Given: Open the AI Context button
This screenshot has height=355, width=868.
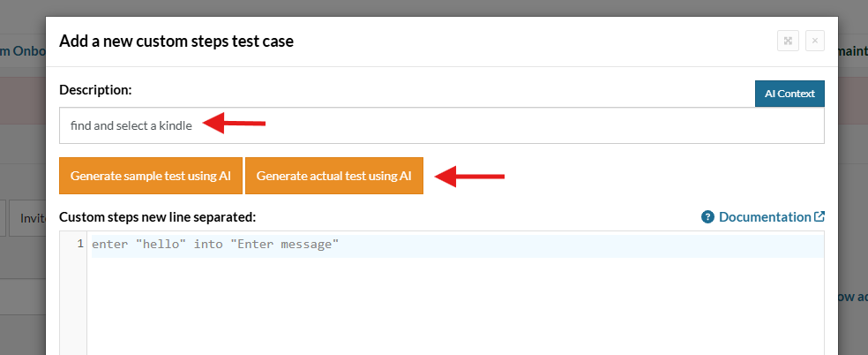Looking at the screenshot, I should pyautogui.click(x=789, y=94).
